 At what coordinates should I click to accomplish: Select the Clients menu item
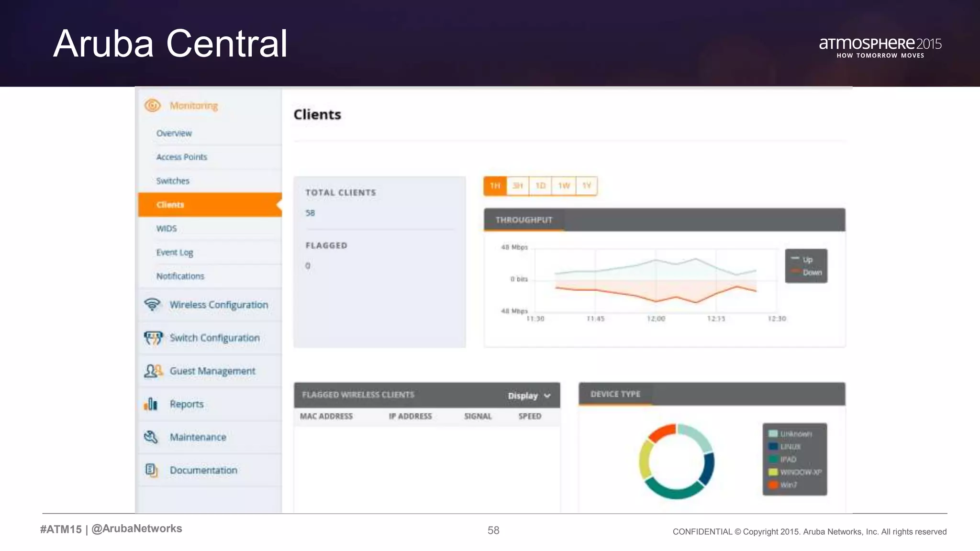coord(210,205)
